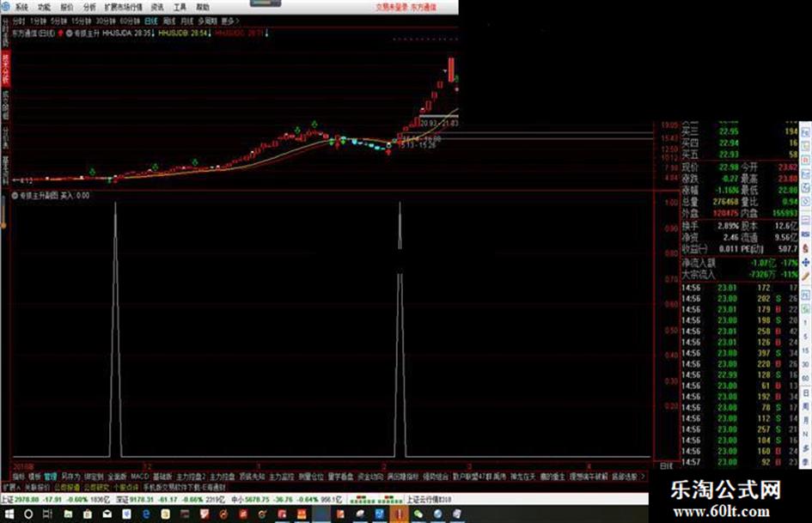
Task: Expand the 扩展∧ panel
Action: [x=11, y=488]
